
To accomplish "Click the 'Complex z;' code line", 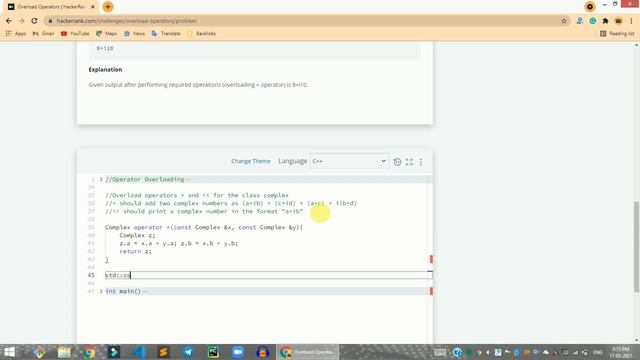I will click(x=137, y=236).
